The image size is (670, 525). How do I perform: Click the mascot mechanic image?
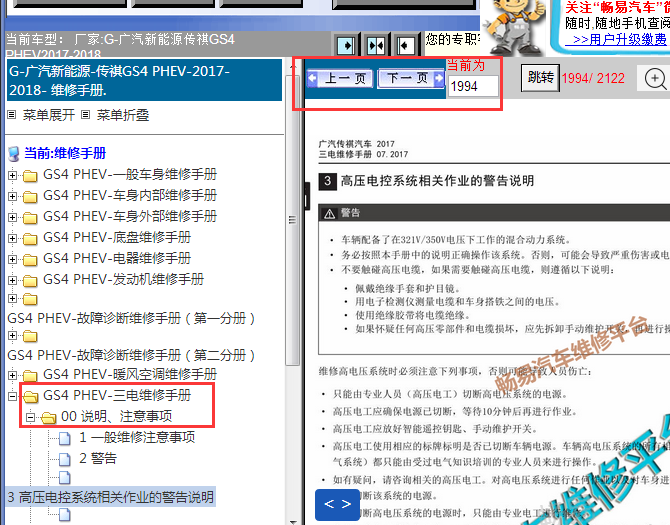coord(516,27)
